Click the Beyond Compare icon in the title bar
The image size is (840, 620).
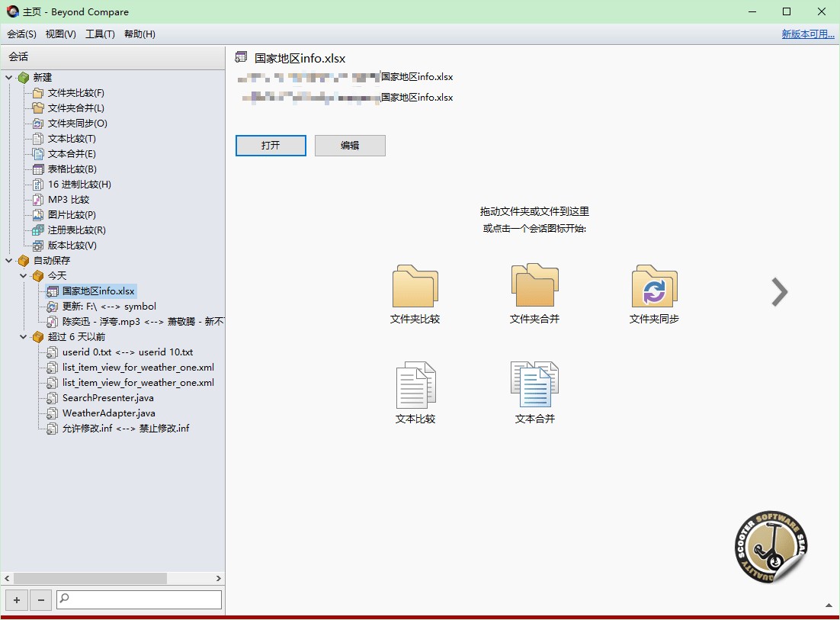tap(12, 11)
